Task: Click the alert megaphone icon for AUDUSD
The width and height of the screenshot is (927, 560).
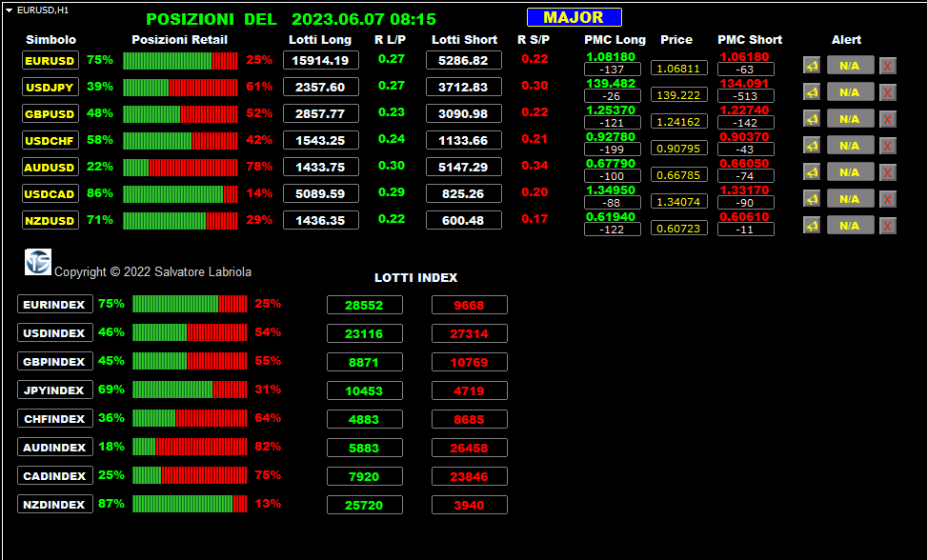Action: [812, 171]
